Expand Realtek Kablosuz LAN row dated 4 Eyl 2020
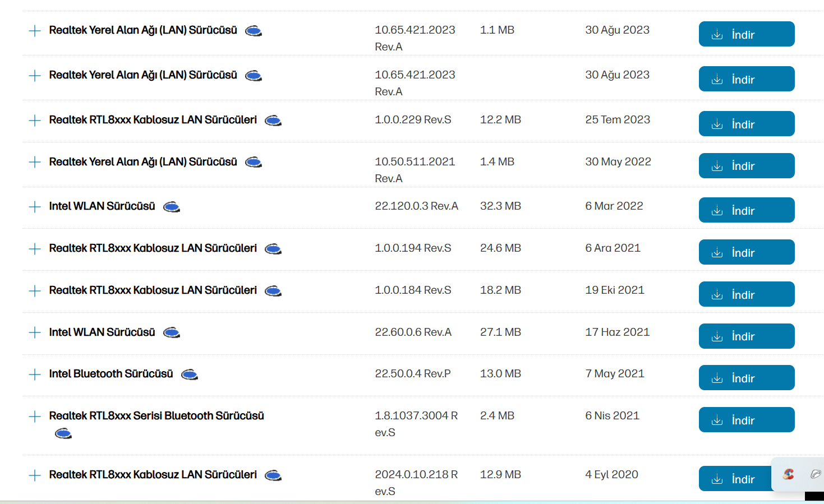 click(35, 475)
